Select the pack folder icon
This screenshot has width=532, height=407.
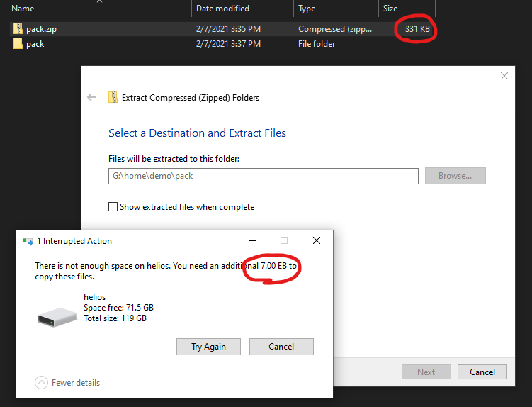pos(18,44)
